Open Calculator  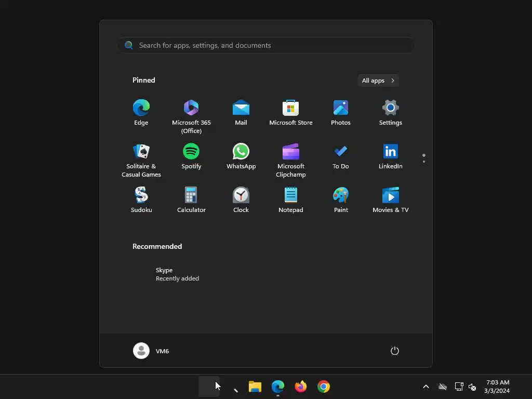(x=191, y=200)
